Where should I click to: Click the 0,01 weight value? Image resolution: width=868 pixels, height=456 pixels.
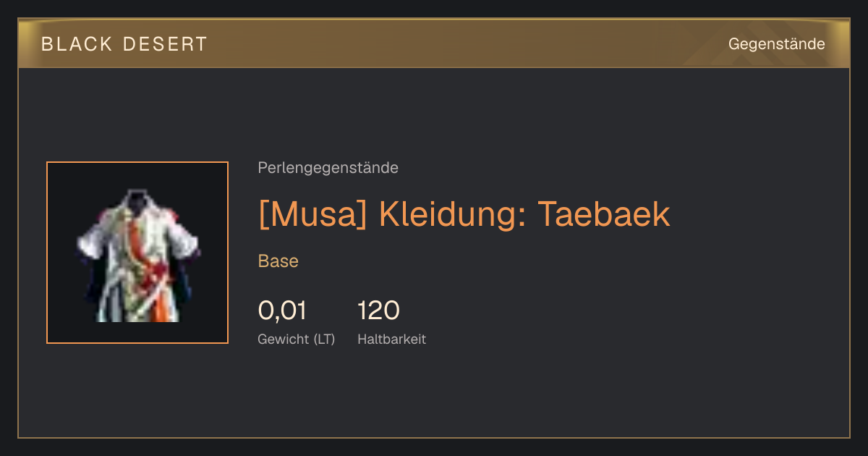click(x=282, y=311)
